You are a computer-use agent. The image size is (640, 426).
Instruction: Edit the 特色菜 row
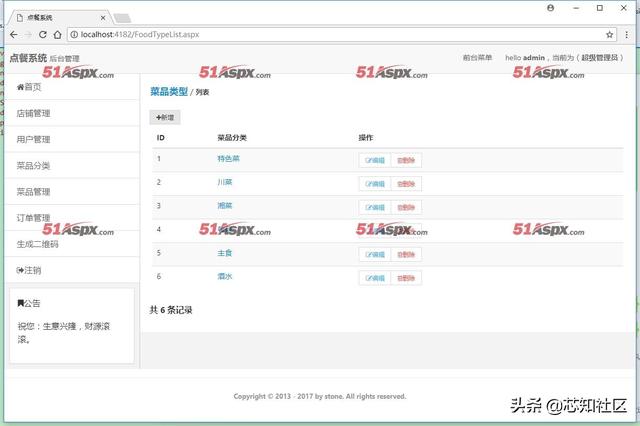click(375, 160)
